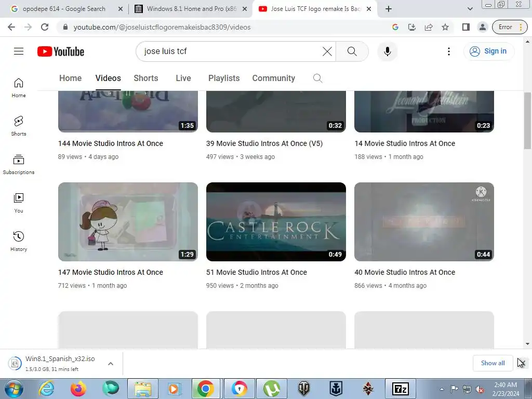
Task: Close the opodepe 614 Google Search tab
Action: (x=120, y=9)
